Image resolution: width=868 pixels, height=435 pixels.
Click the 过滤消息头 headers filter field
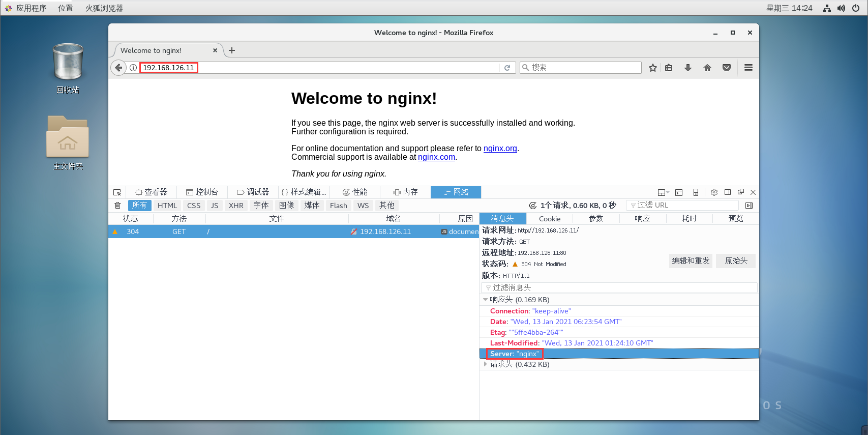tap(619, 288)
